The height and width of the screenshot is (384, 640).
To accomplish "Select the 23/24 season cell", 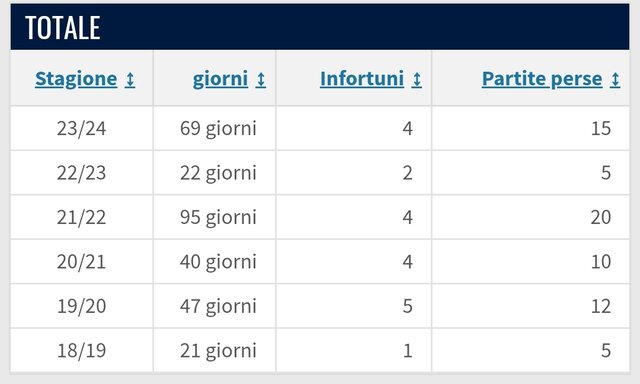I will (x=82, y=129).
